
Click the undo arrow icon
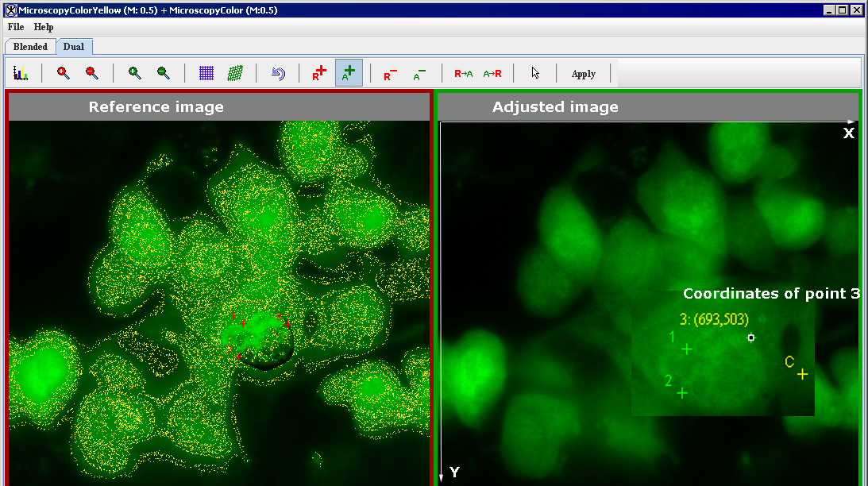[x=278, y=73]
